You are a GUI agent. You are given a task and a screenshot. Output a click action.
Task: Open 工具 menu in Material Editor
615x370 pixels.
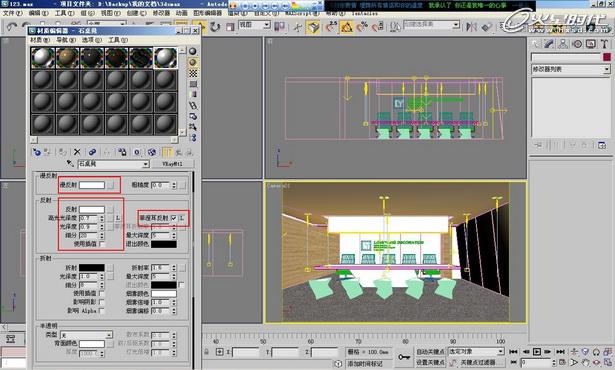[118, 40]
